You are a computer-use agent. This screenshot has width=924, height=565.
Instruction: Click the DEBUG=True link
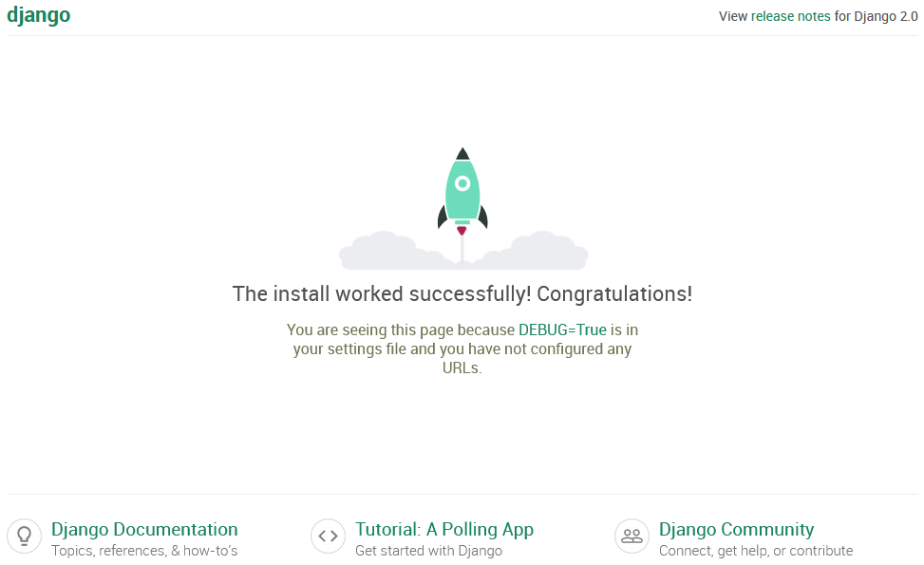point(562,330)
